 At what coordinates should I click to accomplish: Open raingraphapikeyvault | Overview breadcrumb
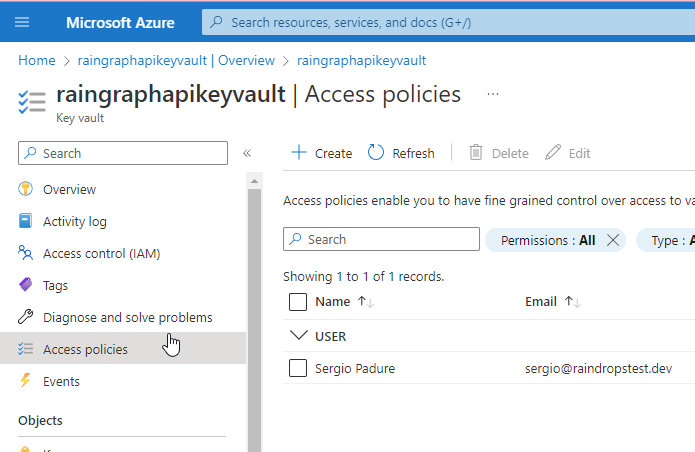(176, 60)
